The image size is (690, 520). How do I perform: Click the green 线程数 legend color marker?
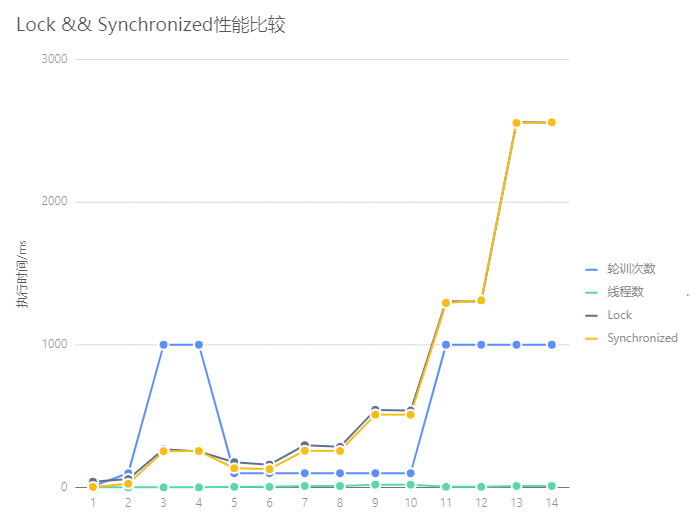pyautogui.click(x=591, y=292)
